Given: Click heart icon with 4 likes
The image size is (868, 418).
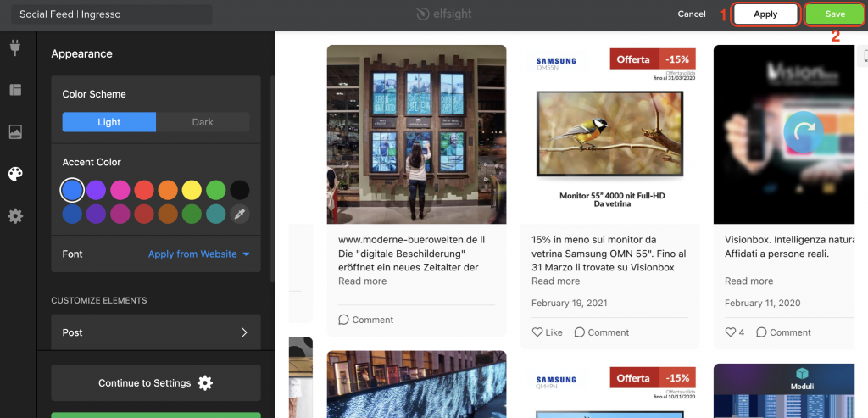Looking at the screenshot, I should [x=730, y=332].
